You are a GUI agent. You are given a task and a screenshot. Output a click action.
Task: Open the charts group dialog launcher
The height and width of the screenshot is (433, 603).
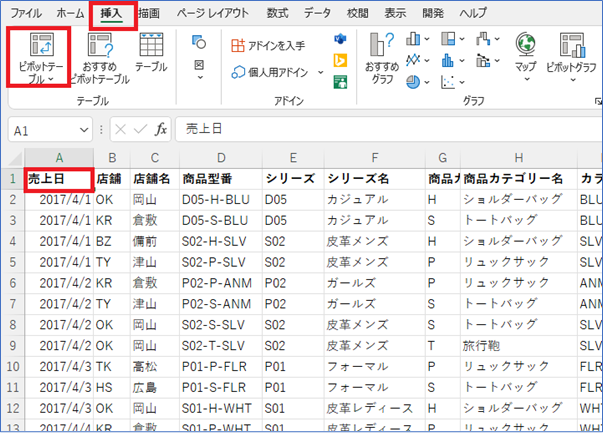[597, 102]
